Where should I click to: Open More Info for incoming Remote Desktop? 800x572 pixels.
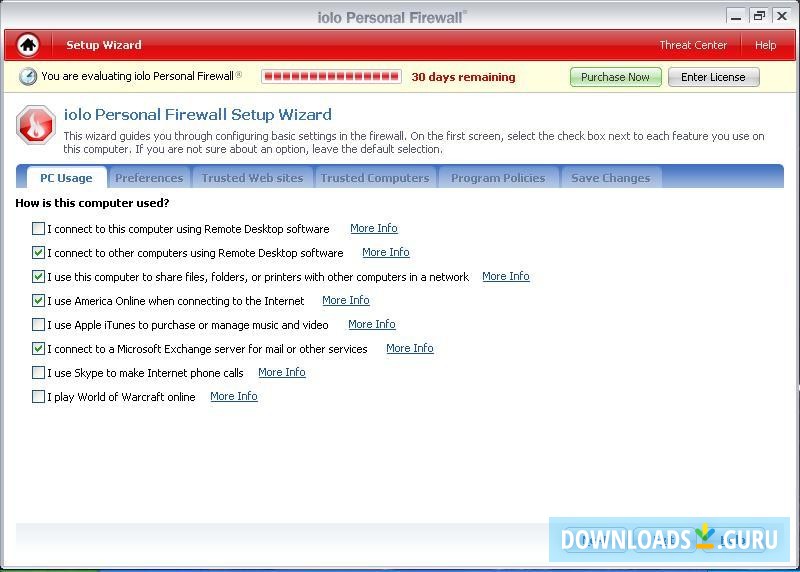click(x=374, y=228)
